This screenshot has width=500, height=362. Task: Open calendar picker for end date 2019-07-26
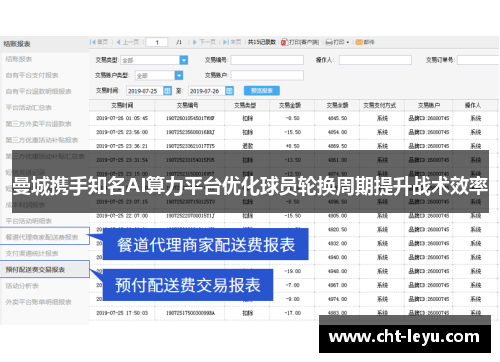(x=229, y=91)
